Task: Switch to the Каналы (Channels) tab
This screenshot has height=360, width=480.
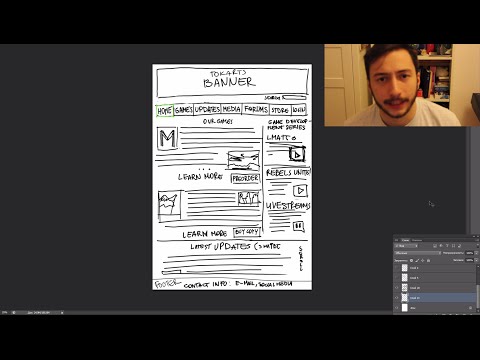Action: pos(417,240)
